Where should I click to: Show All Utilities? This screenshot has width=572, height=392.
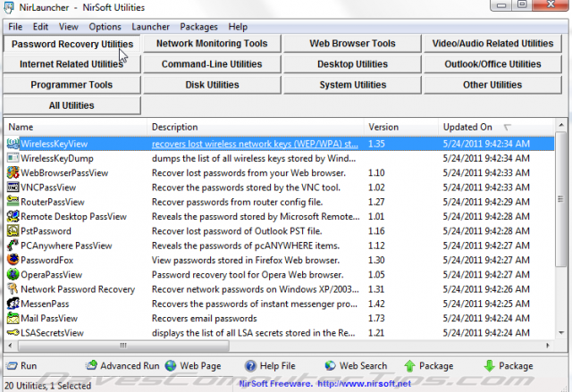coord(71,105)
